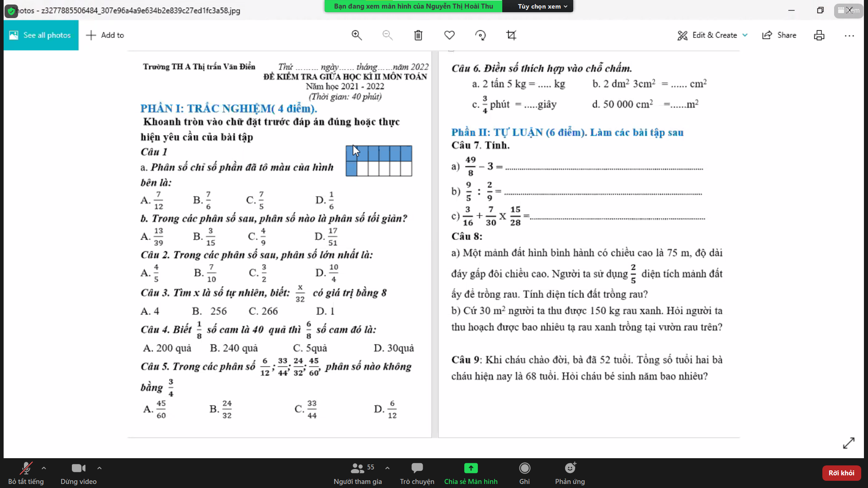
Task: Click the Edit and Create icon
Action: click(x=683, y=35)
